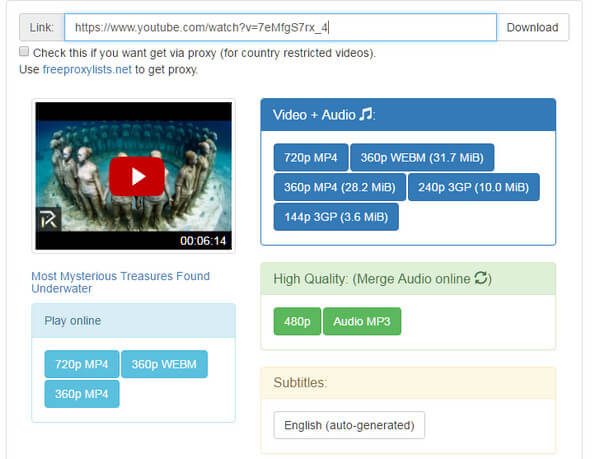Image resolution: width=600 pixels, height=459 pixels.
Task: Click the Subtitles panel header
Action: tap(408, 383)
